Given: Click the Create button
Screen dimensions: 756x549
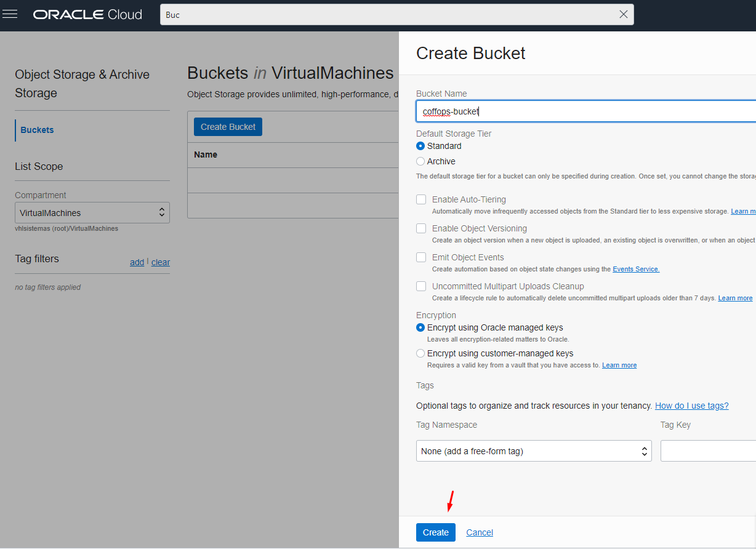Looking at the screenshot, I should (x=435, y=532).
